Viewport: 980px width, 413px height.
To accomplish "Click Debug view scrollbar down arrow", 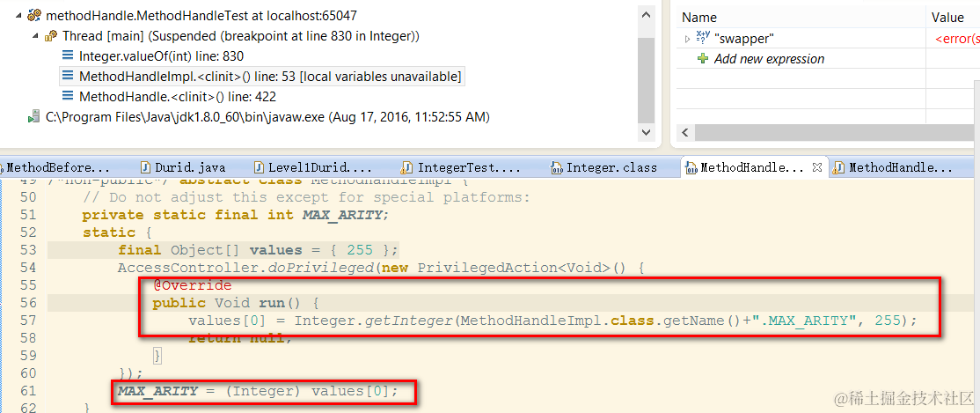I will 646,132.
